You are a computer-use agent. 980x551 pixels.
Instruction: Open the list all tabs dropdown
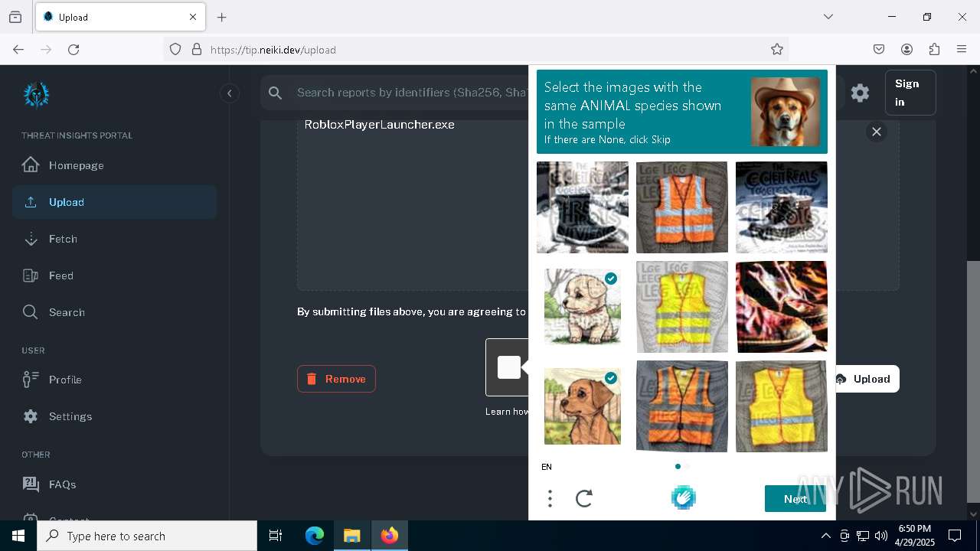[x=828, y=17]
